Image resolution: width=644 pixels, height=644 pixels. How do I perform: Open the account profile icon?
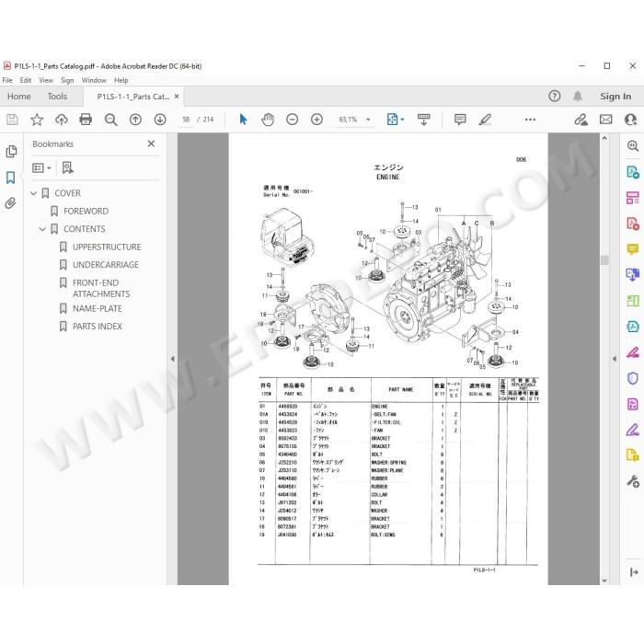coord(630,120)
